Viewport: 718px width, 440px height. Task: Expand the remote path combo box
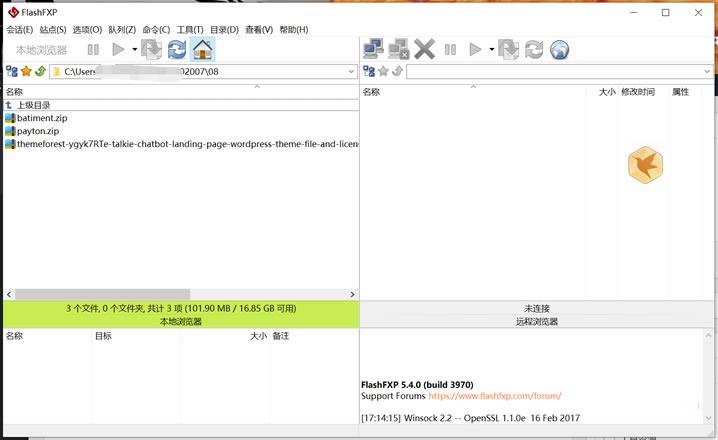tap(707, 72)
